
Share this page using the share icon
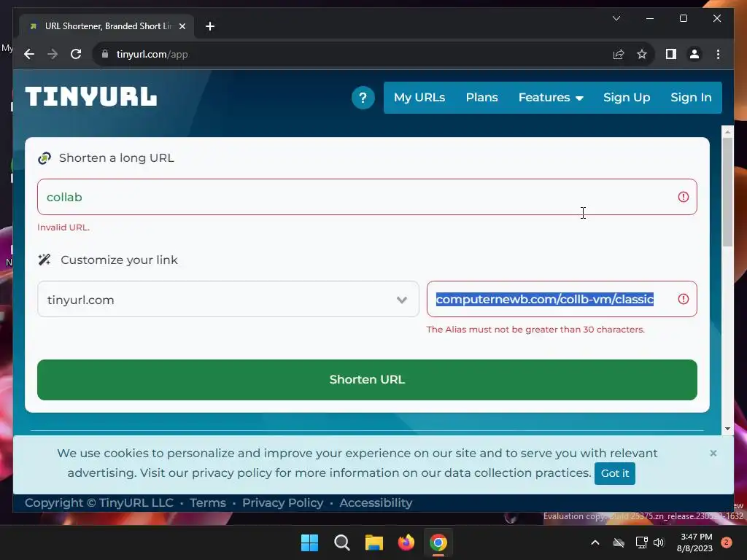619,54
